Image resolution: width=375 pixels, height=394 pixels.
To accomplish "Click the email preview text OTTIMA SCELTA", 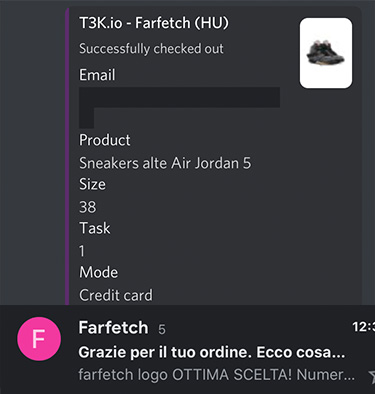I will pyautogui.click(x=232, y=375).
